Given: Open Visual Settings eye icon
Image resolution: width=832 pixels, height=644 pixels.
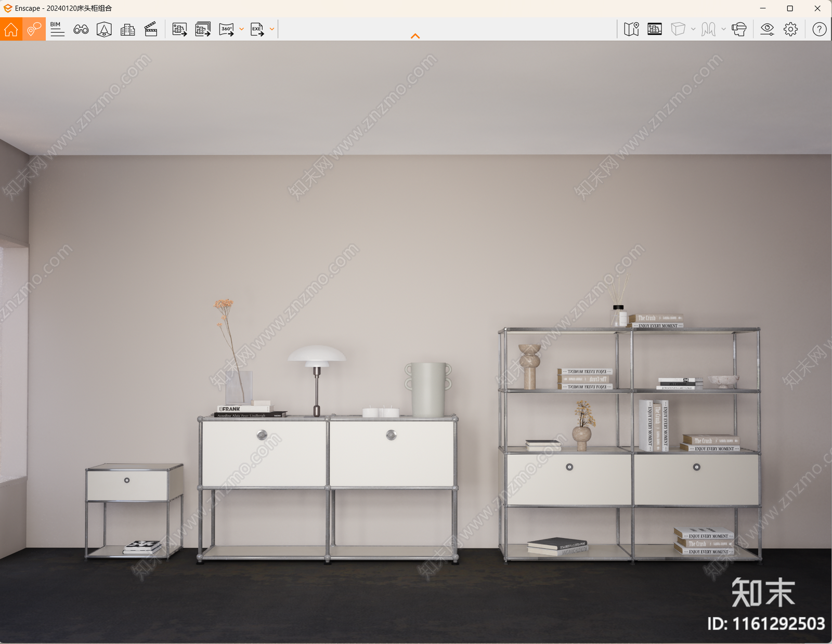Looking at the screenshot, I should coord(767,29).
